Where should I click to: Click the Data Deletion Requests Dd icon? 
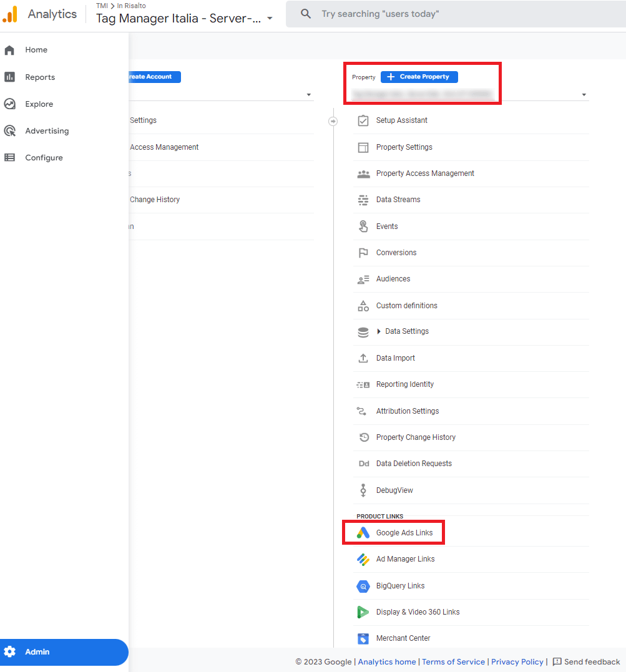pyautogui.click(x=364, y=464)
